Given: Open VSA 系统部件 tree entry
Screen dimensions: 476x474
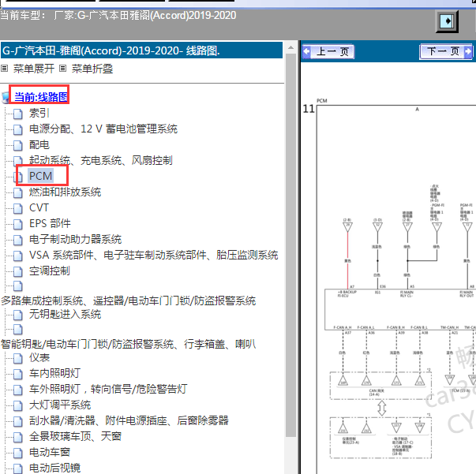Looking at the screenshot, I should 154,255.
